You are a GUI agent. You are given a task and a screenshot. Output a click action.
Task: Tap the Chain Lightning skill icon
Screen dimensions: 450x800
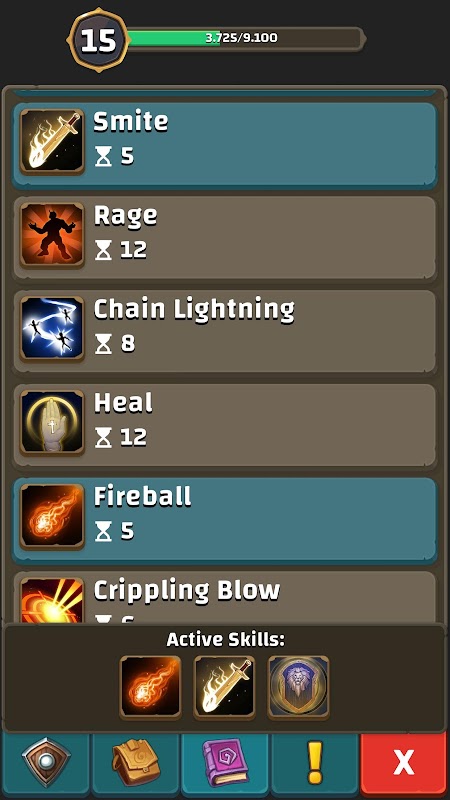[52, 329]
